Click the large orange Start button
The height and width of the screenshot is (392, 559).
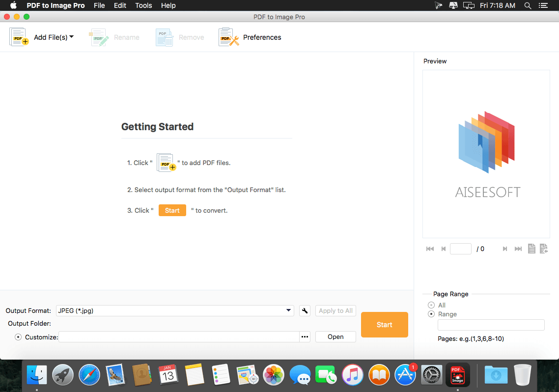384,325
